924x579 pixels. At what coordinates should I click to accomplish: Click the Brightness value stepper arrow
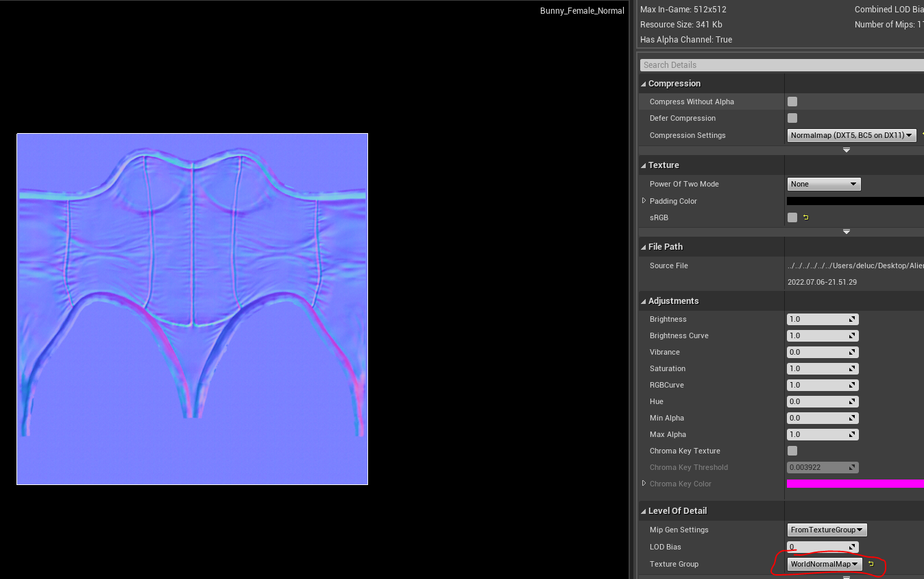[x=852, y=319]
